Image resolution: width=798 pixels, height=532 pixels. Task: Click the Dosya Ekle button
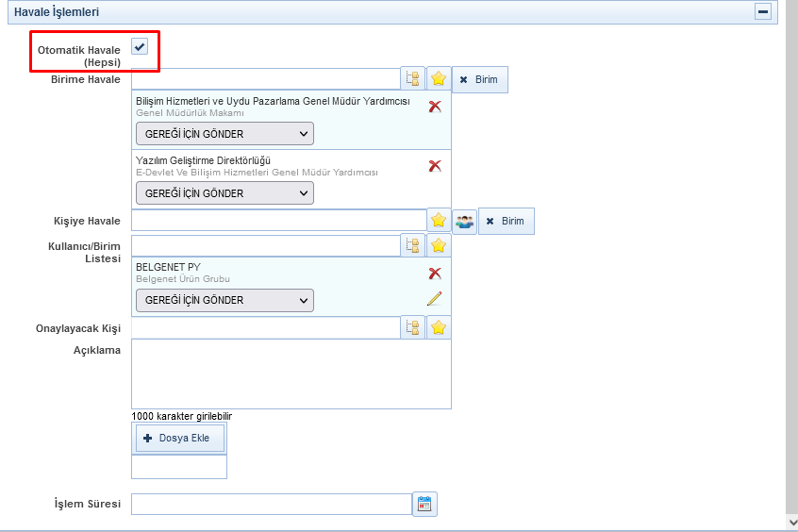pos(181,438)
